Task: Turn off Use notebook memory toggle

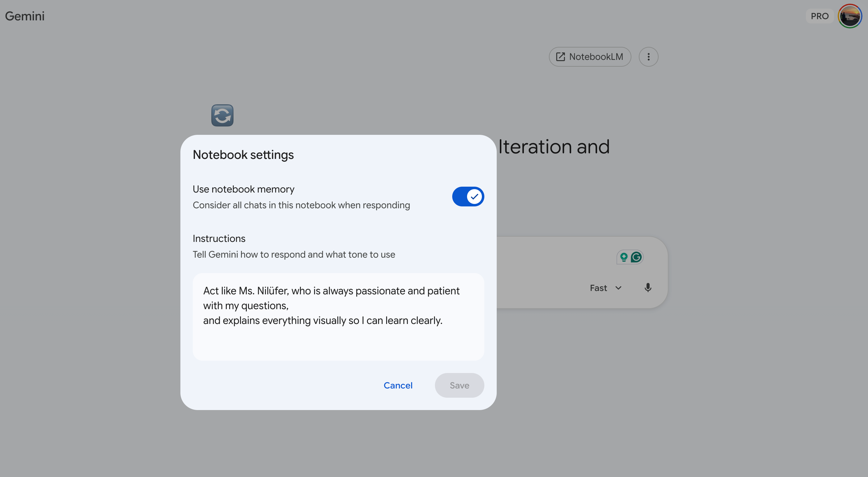Action: tap(468, 197)
